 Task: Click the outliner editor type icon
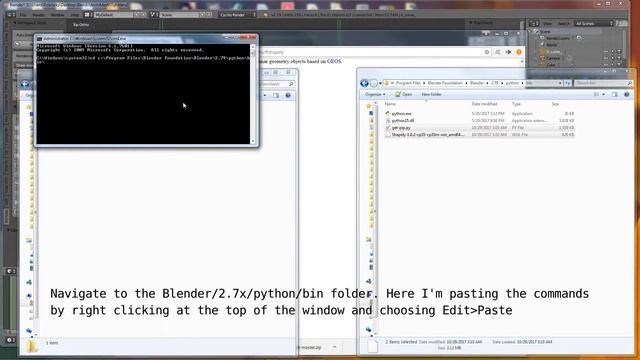pyautogui.click(x=534, y=24)
